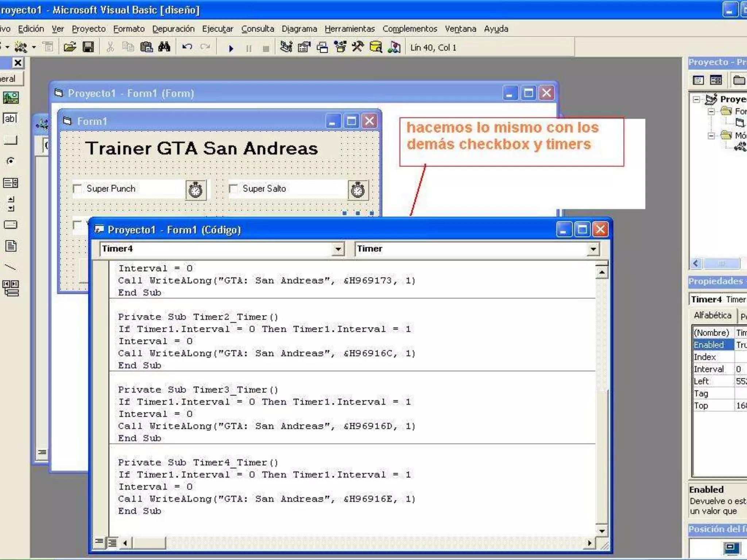Click the Open Project folder icon
Viewport: 747px width, 560px height.
[69, 47]
